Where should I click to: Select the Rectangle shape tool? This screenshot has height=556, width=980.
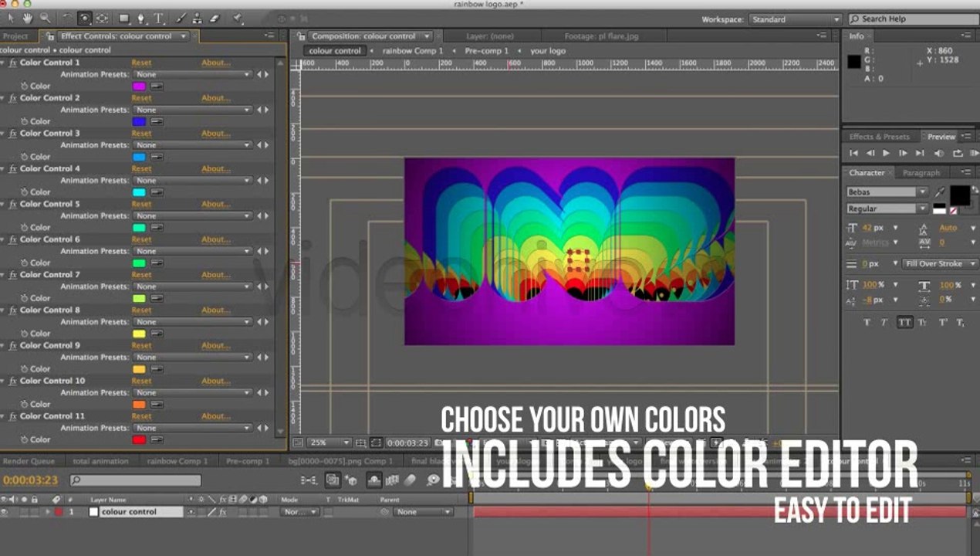click(124, 18)
